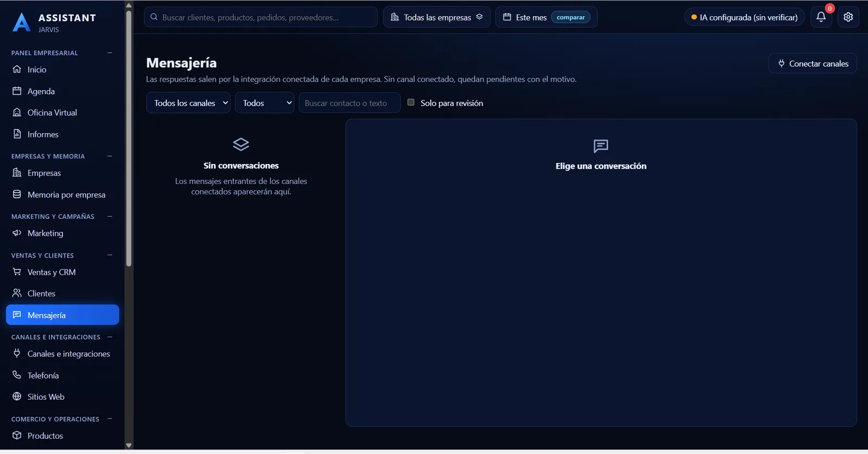
Task: Collapse the Canales e Integraciones section
Action: pyautogui.click(x=110, y=337)
